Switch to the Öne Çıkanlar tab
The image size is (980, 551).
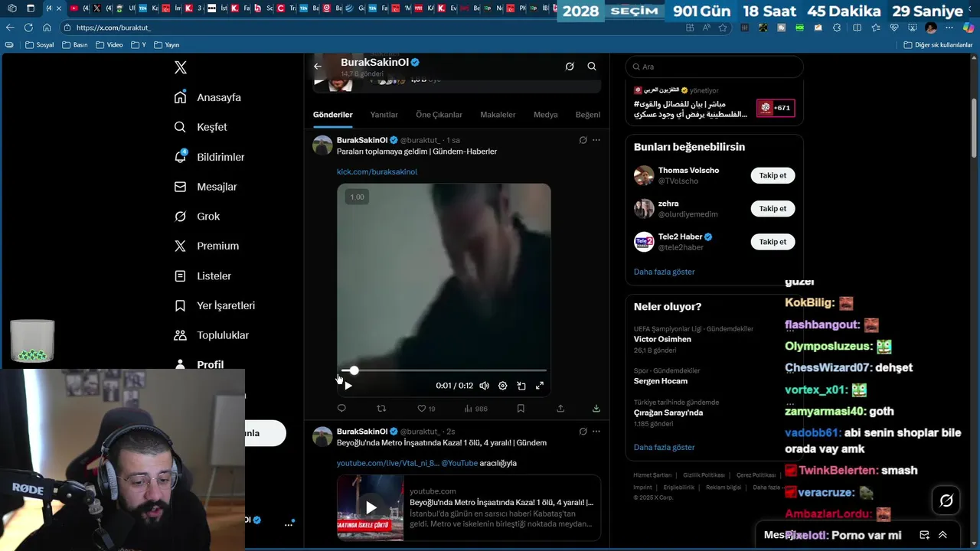pos(439,115)
